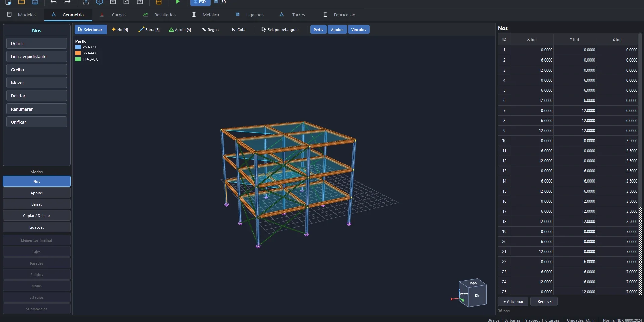The image size is (644, 322).
Task: Set the view to the YZ plane
Action: (140, 2)
